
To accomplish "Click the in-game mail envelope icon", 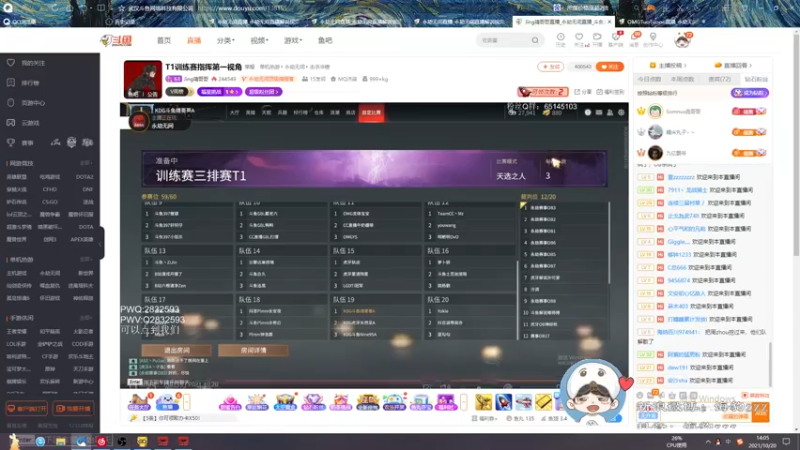I will 599,112.
